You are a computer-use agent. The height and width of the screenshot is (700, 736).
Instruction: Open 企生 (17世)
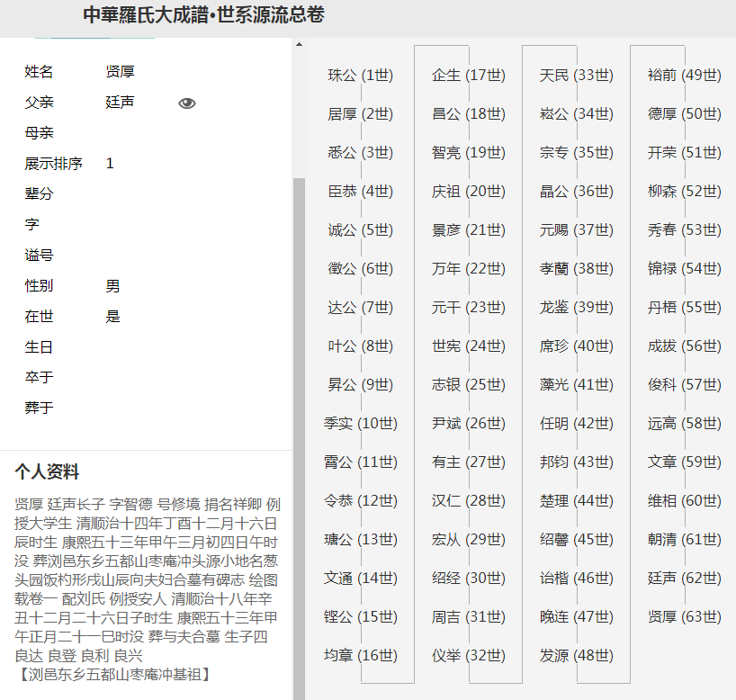(469, 75)
